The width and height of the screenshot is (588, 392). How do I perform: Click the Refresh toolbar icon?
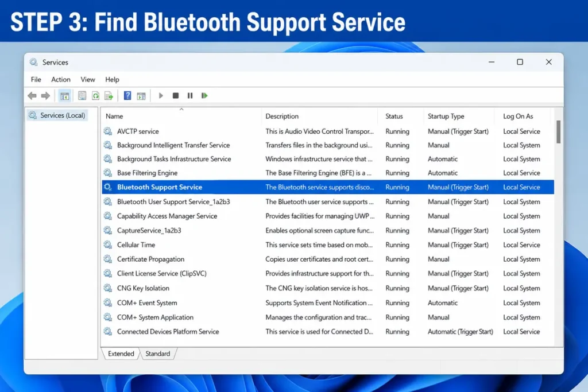pos(96,96)
